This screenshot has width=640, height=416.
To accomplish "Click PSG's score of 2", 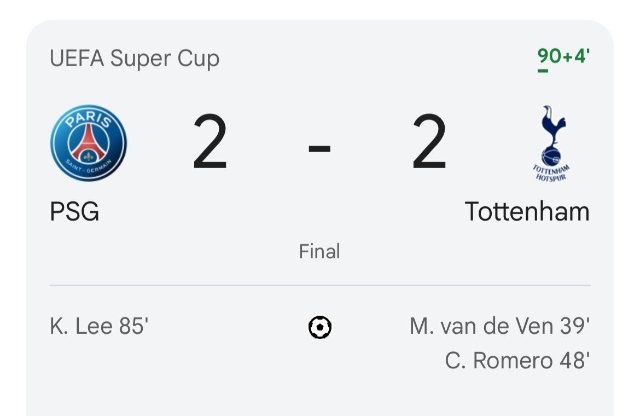I will tap(210, 144).
